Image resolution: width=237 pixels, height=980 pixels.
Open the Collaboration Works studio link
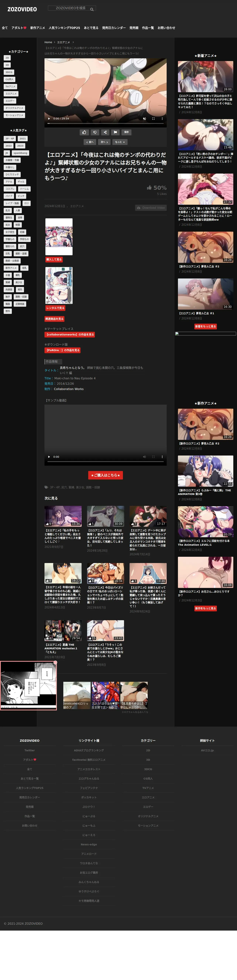click(x=69, y=389)
